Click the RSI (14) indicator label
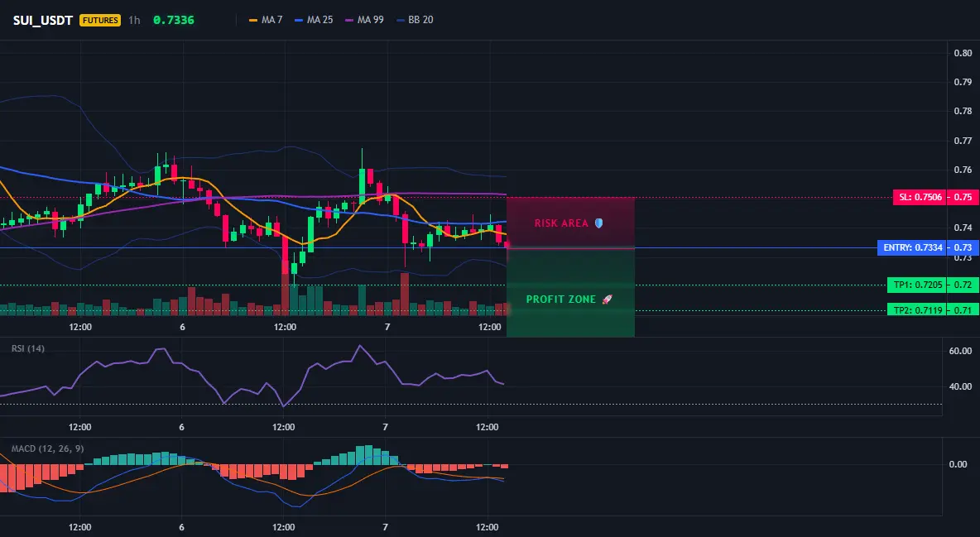The image size is (980, 537). tap(28, 348)
